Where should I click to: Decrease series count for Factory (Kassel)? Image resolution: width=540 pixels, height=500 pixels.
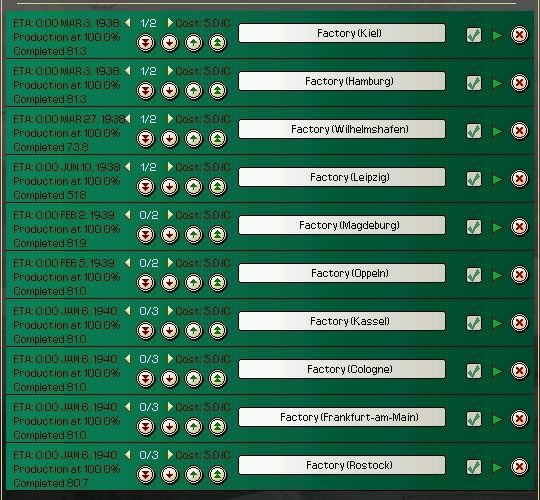coord(128,311)
